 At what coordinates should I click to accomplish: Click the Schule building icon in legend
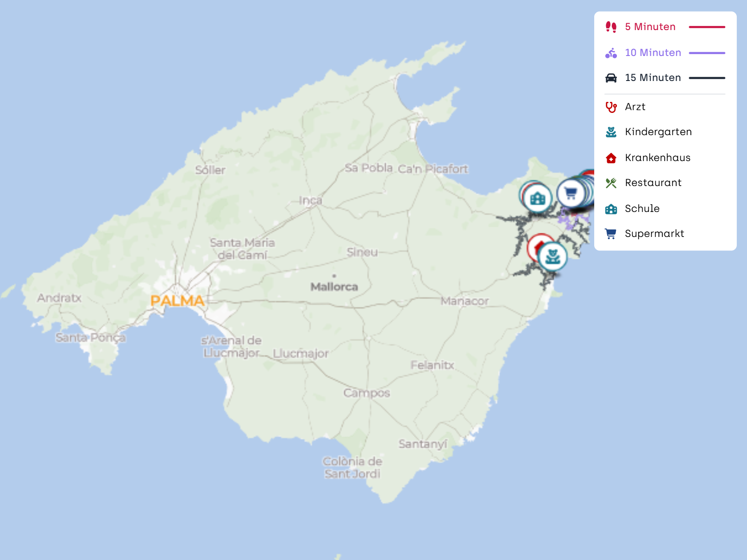click(611, 209)
